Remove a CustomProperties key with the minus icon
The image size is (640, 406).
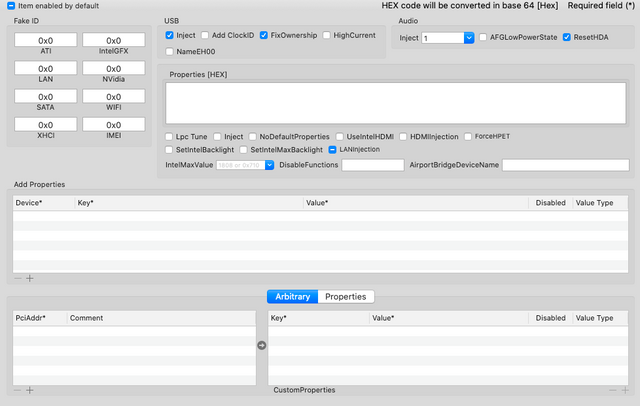(x=613, y=390)
